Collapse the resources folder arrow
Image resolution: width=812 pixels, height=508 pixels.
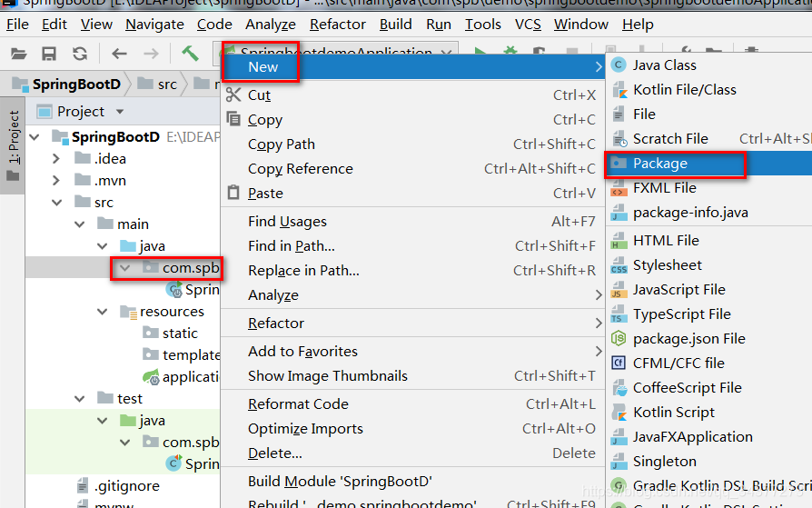103,312
